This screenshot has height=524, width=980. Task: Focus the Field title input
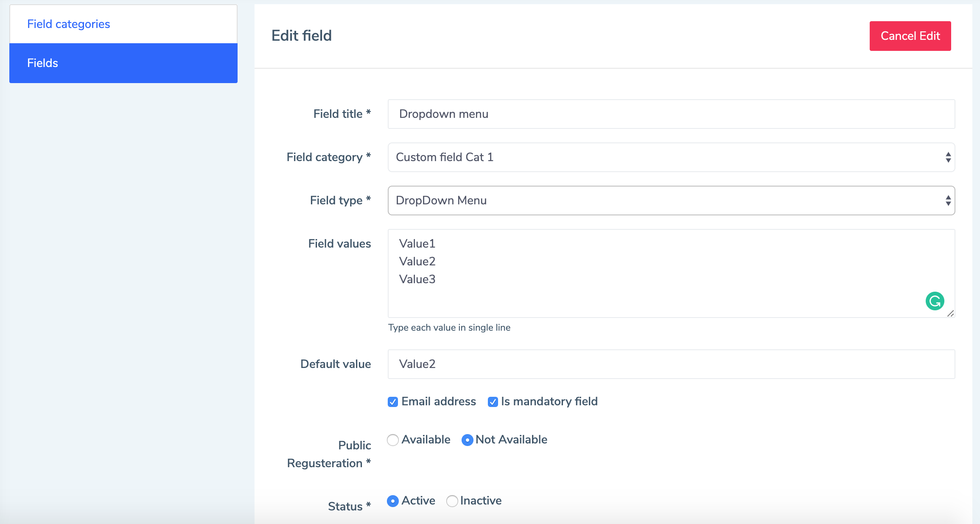click(671, 114)
